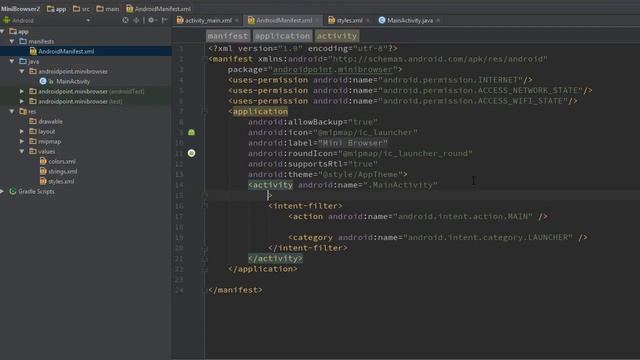Image resolution: width=640 pixels, height=360 pixels.
Task: Select the layout folder row
Action: point(86,131)
